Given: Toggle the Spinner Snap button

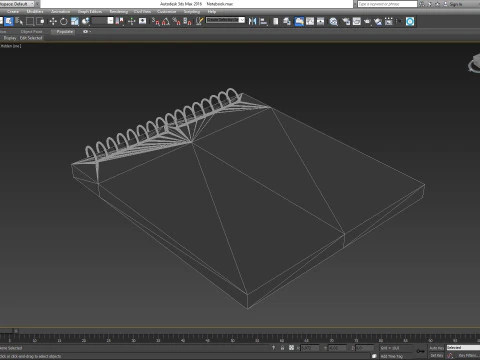Looking at the screenshot, I should pyautogui.click(x=187, y=21).
